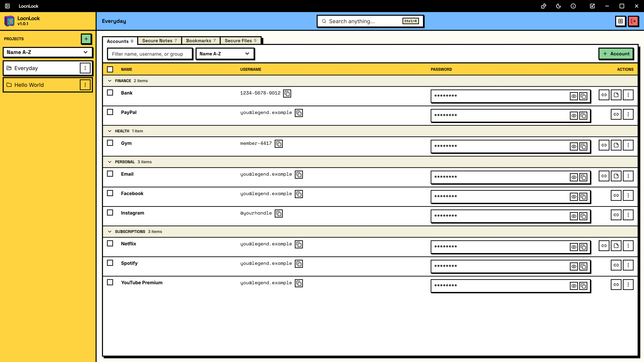Minimize the LocnLock window
This screenshot has width=644, height=362.
(607, 6)
